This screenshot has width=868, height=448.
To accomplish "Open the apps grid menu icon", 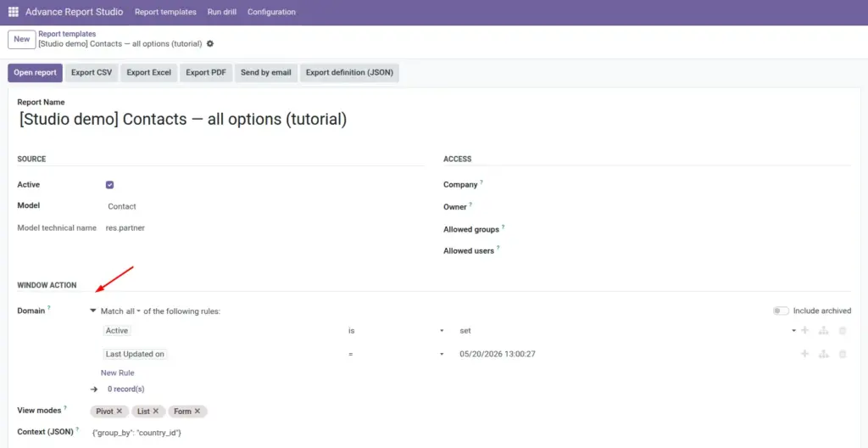I will pyautogui.click(x=14, y=12).
